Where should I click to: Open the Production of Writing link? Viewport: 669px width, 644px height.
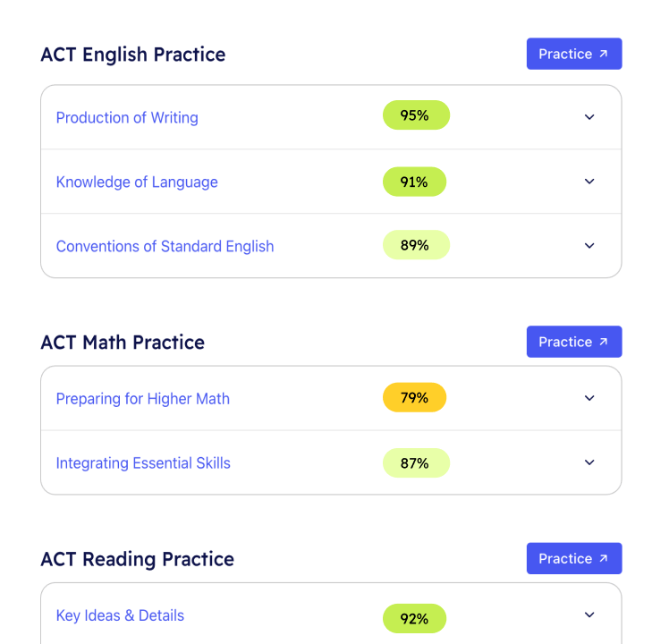pyautogui.click(x=127, y=118)
